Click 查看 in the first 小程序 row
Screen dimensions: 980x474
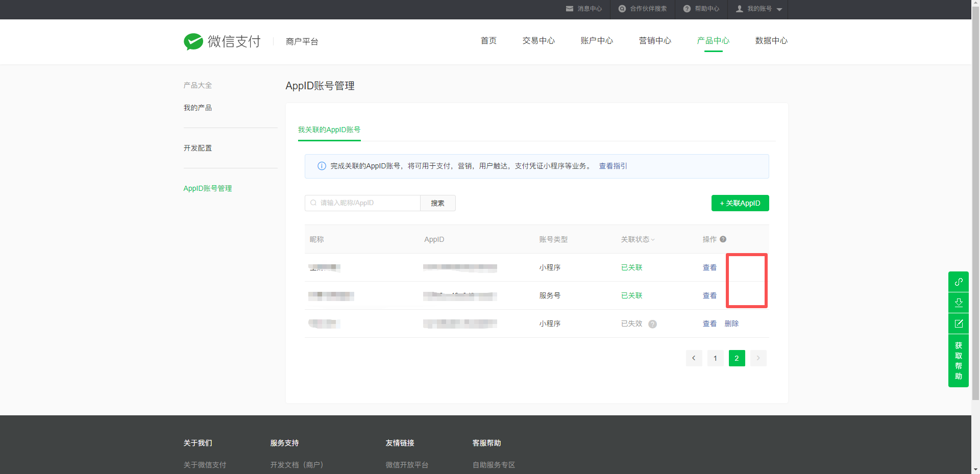click(x=709, y=267)
